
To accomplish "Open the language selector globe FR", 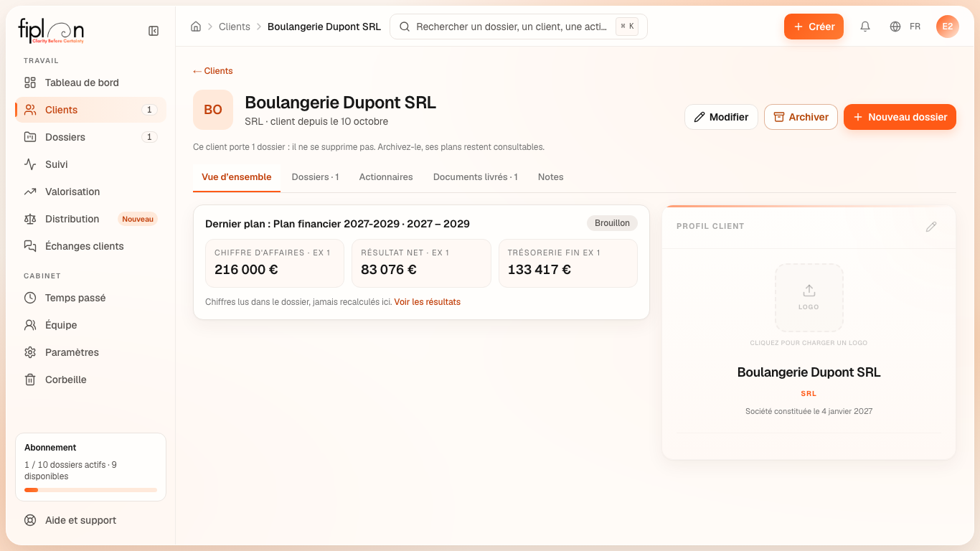I will pos(905,27).
